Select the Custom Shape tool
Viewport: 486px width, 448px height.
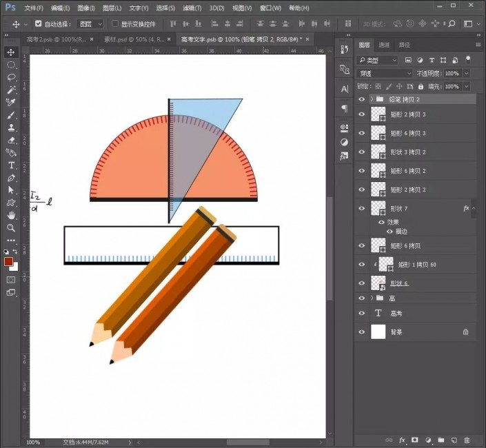click(x=11, y=203)
